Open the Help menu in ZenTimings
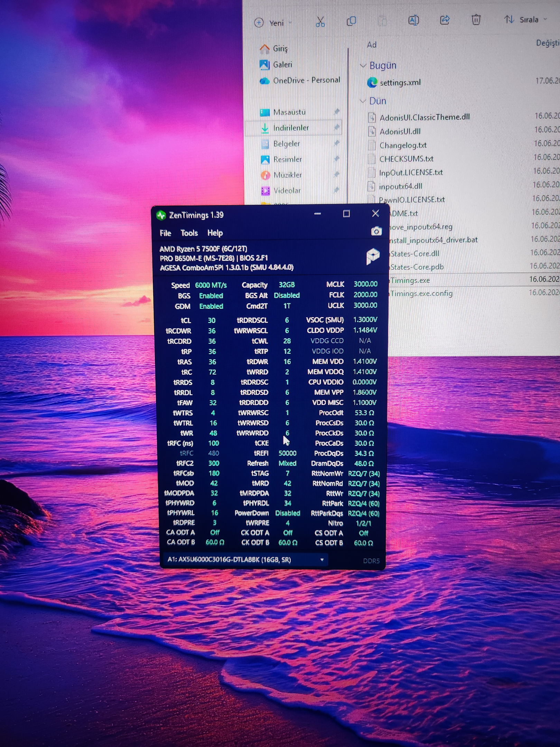The image size is (560, 747). tap(215, 233)
